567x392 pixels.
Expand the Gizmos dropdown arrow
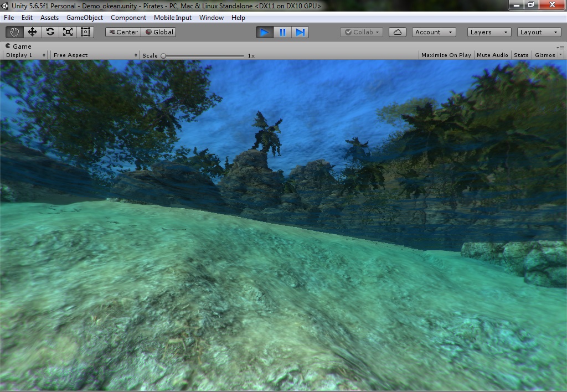click(561, 55)
